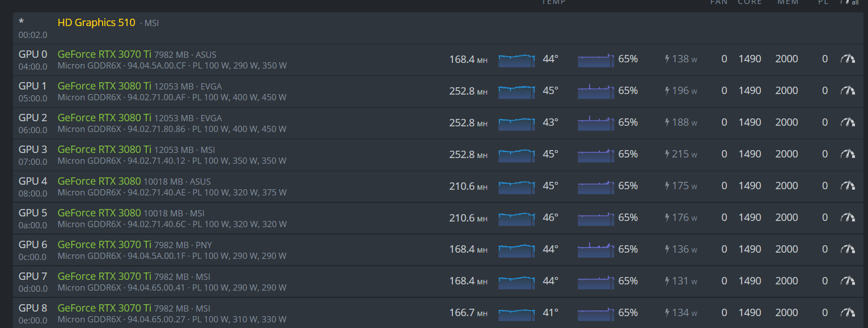Click GeForce RTX 3080 Ti name on GPU 1
Screen dimensions: 868x328
104,86
